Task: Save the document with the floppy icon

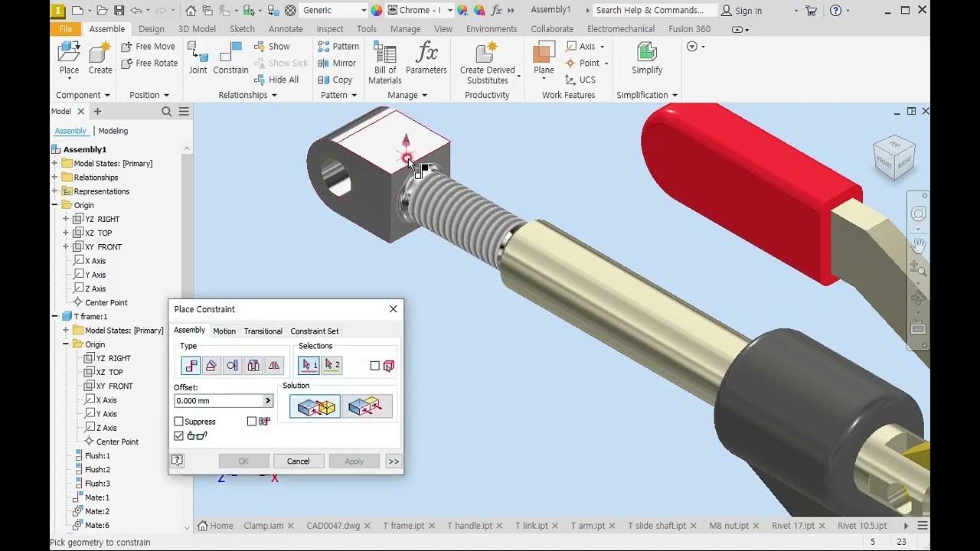Action: (x=119, y=10)
